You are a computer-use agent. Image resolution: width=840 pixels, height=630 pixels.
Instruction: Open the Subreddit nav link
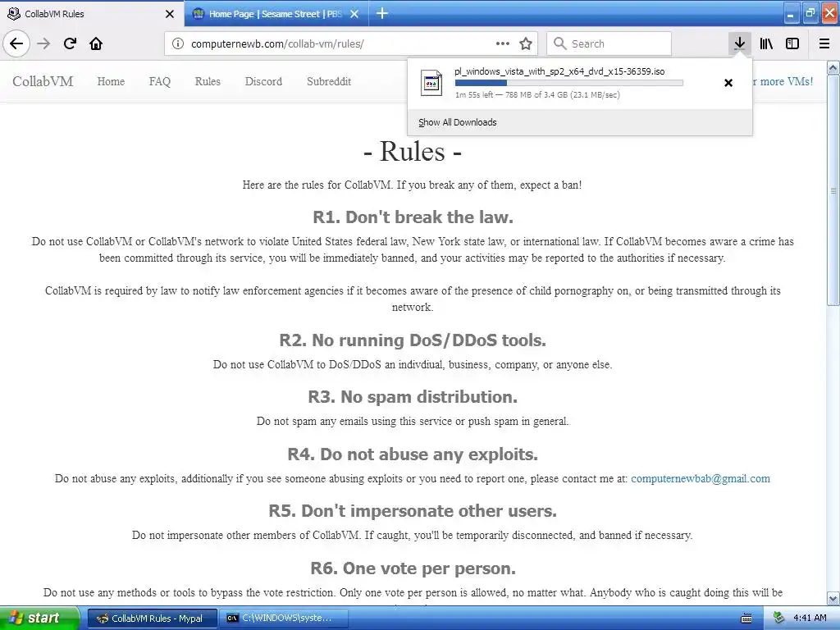tap(329, 81)
